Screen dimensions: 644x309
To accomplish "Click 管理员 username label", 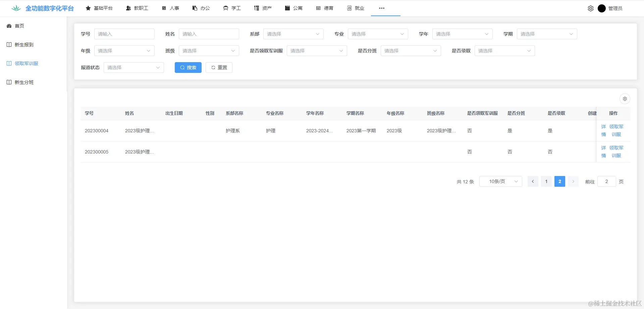I will point(615,8).
